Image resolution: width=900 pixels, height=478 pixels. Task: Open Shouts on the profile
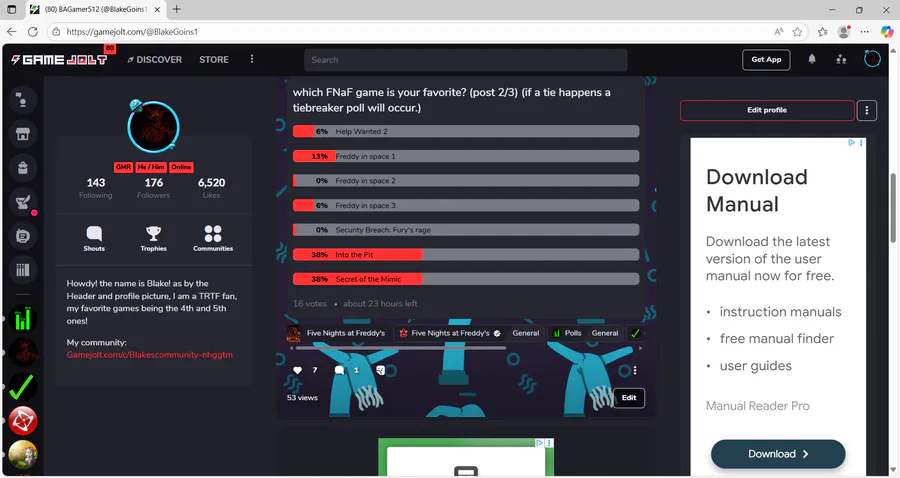94,238
